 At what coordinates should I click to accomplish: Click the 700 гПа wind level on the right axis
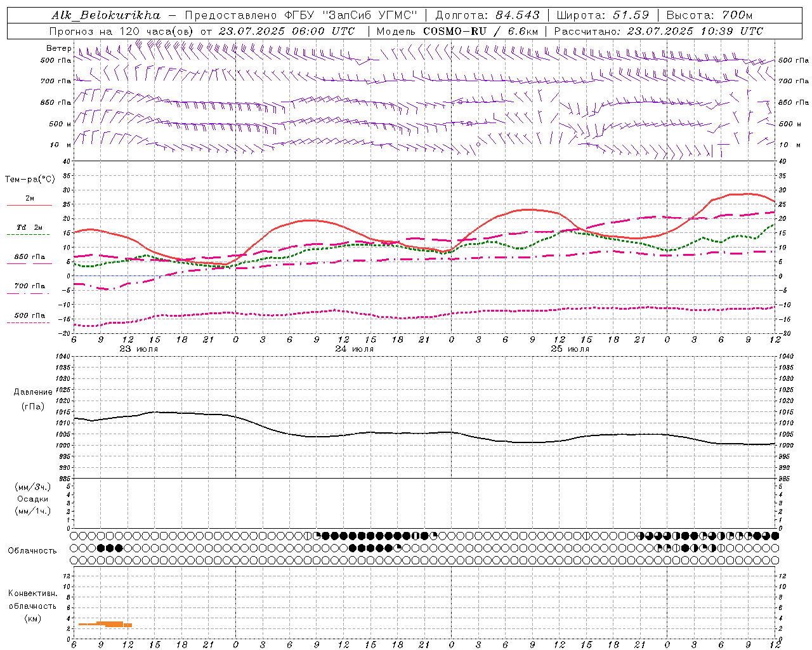click(794, 81)
